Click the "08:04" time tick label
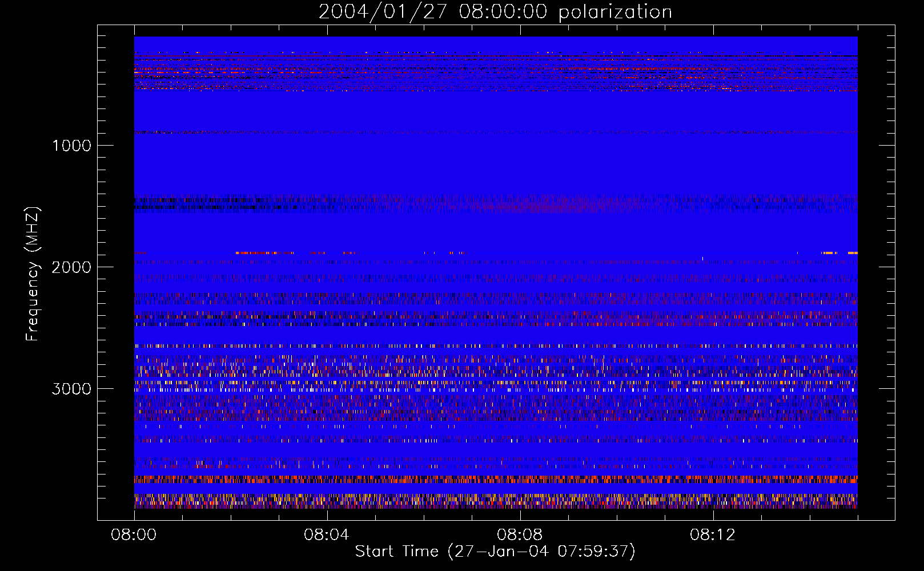The height and width of the screenshot is (571, 924). pos(326,535)
